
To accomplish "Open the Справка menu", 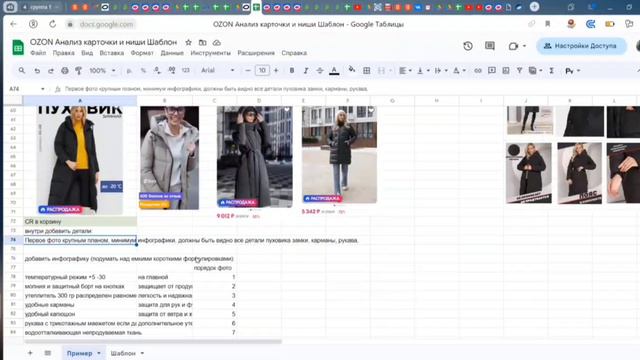I will 294,53.
